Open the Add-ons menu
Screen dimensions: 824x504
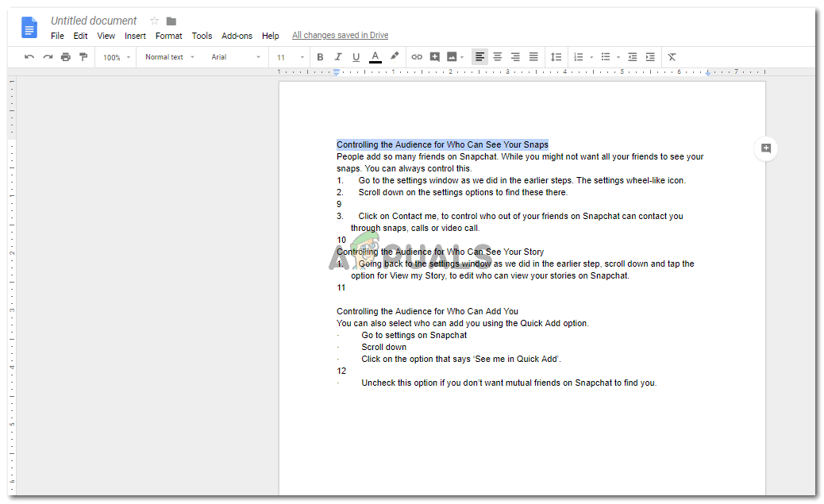237,36
